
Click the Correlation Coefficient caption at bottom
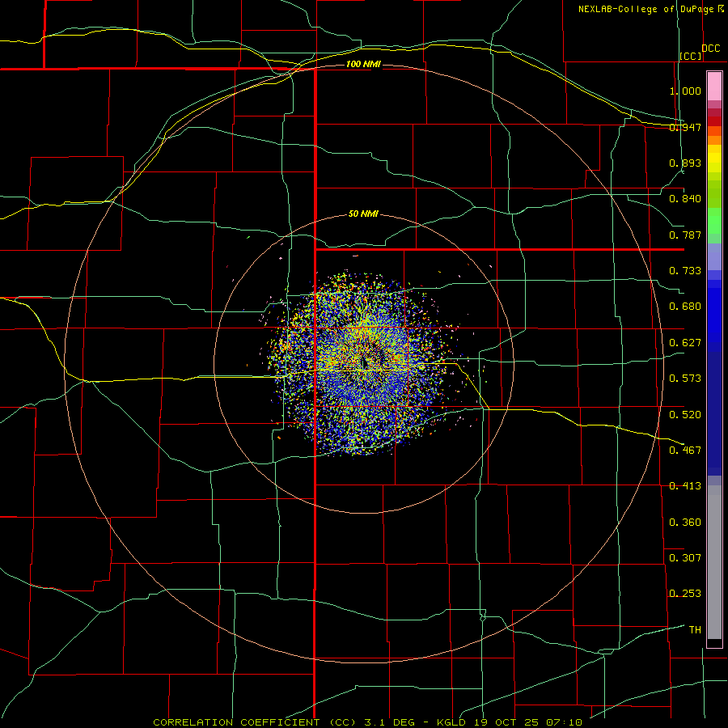pyautogui.click(x=367, y=722)
